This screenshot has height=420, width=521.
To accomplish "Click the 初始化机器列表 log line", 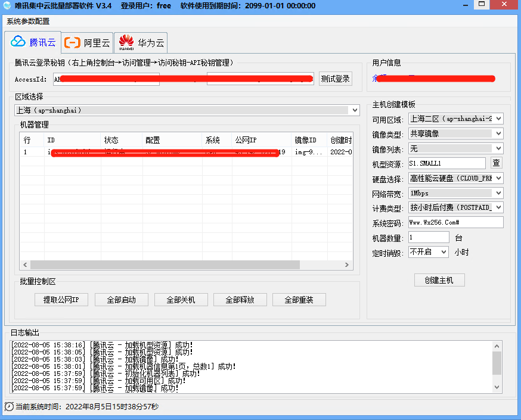I will 106,374.
